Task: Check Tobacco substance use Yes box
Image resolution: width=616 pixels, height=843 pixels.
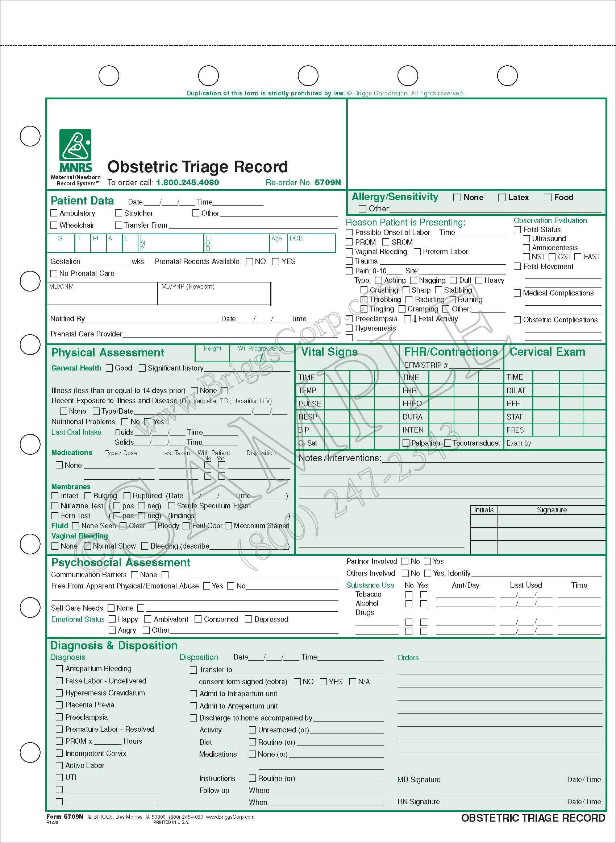Action: tap(424, 595)
